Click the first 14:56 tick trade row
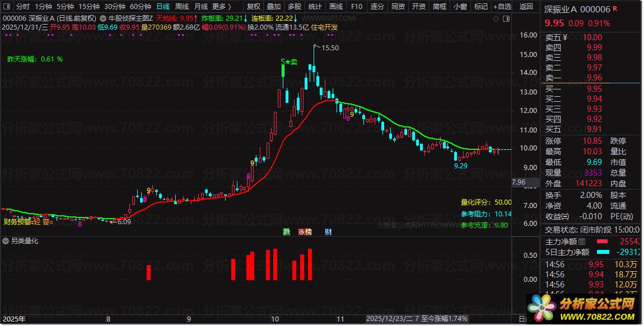This screenshot has height=326, width=644. 591,264
